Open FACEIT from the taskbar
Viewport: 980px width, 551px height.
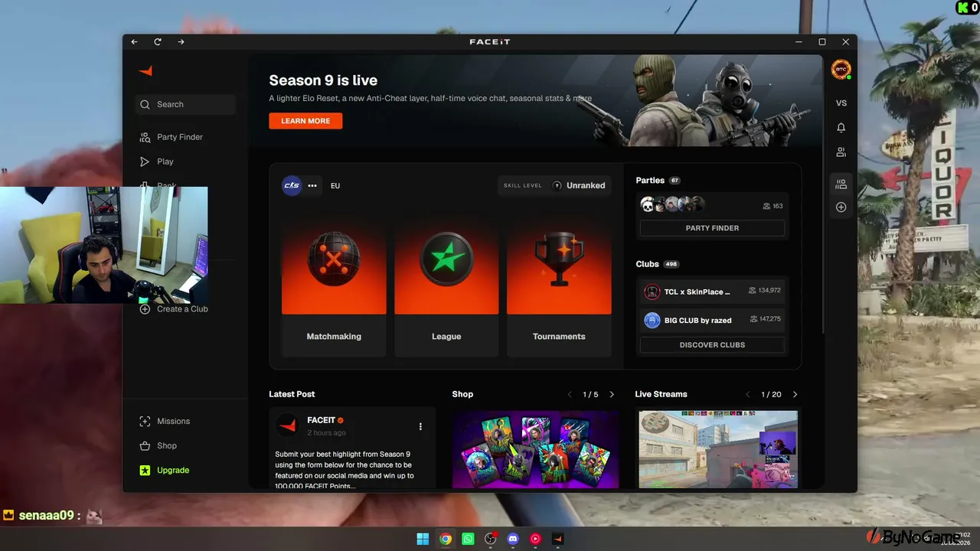coord(557,539)
